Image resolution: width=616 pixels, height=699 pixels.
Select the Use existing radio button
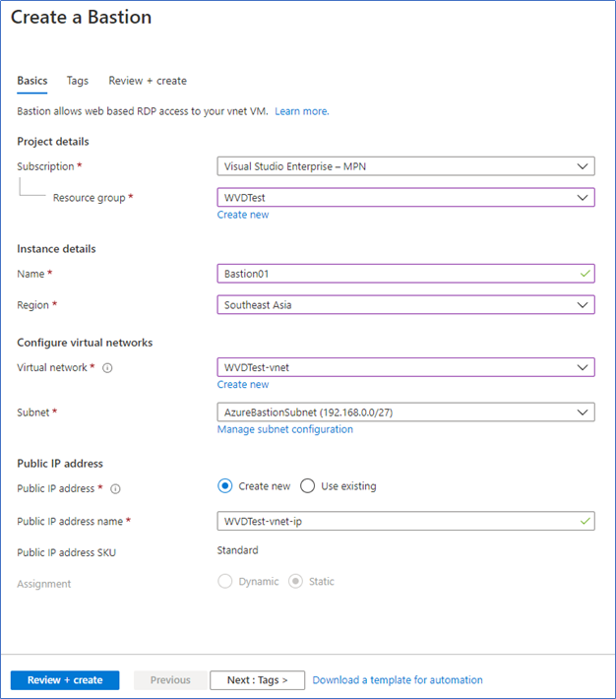click(308, 486)
